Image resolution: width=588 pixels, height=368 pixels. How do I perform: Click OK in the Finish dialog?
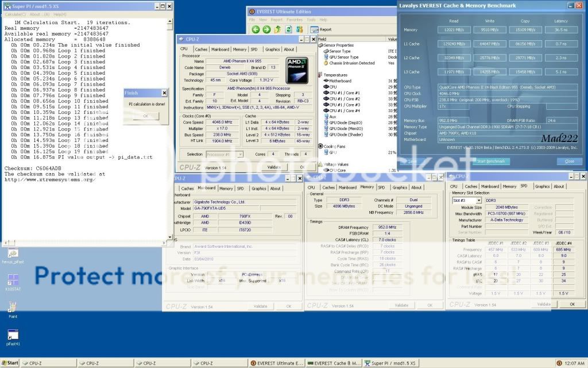coord(146,116)
